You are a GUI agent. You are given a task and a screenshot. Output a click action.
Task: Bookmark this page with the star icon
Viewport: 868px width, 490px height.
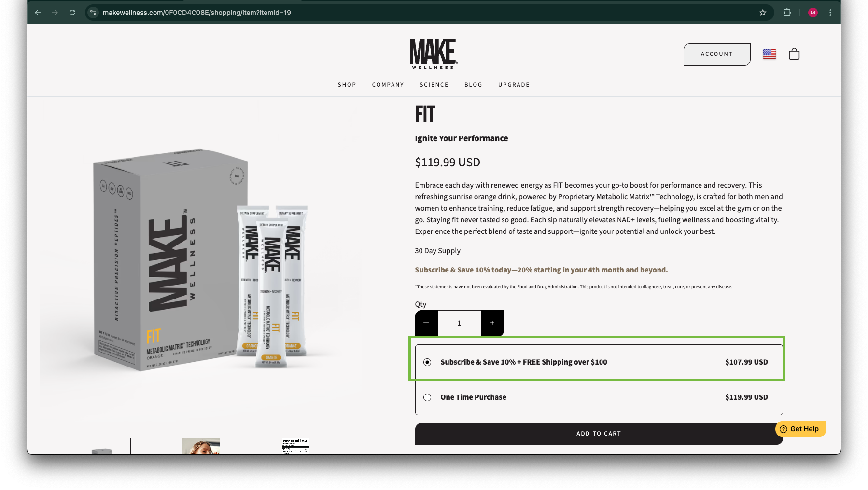pos(762,13)
